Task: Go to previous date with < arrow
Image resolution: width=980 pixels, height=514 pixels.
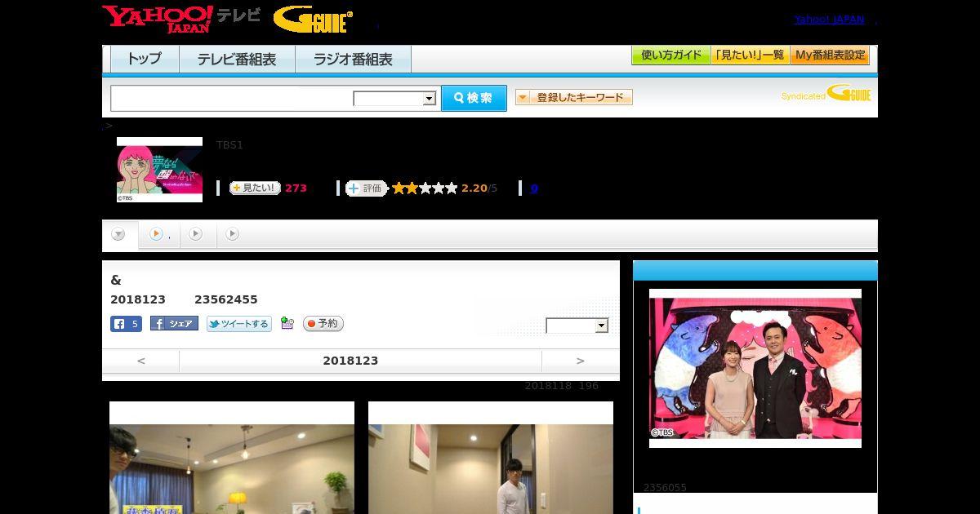Action: tap(141, 361)
